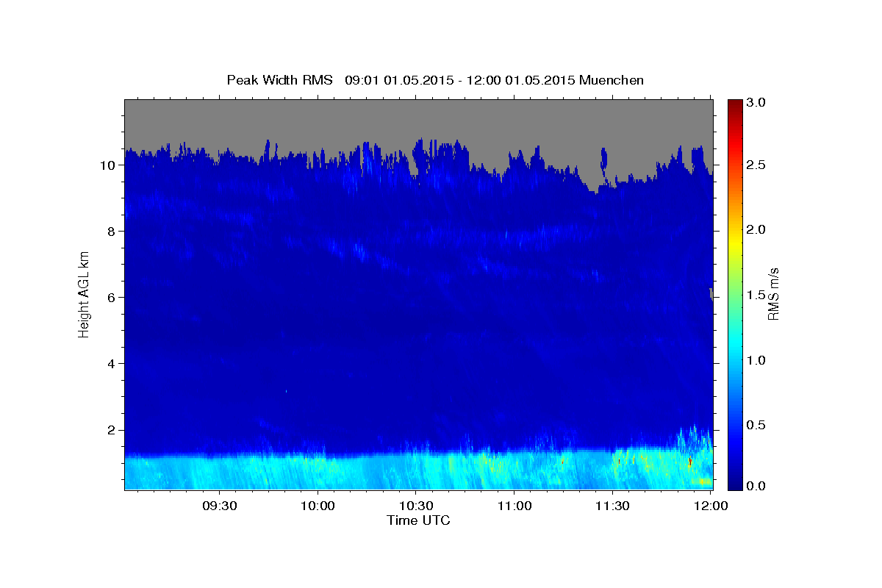Screen dimensions: 882x588
Task: Click the 10:30 time tick label
Action: tap(416, 506)
